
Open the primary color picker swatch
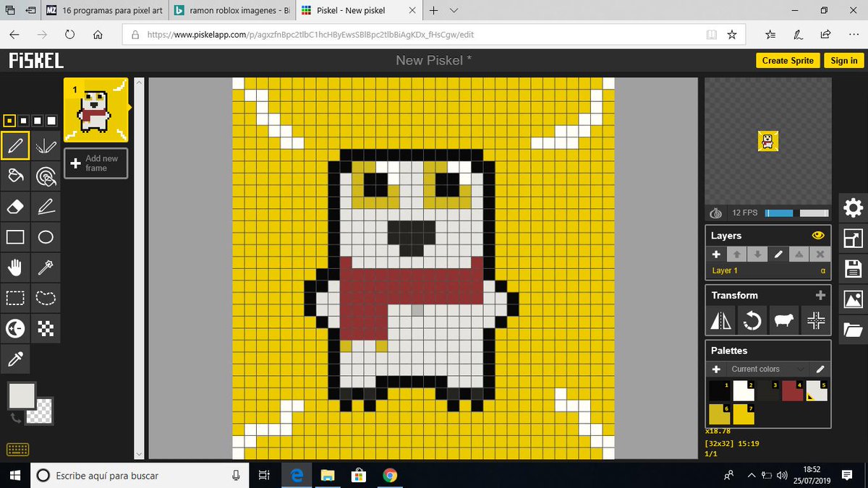tap(22, 397)
